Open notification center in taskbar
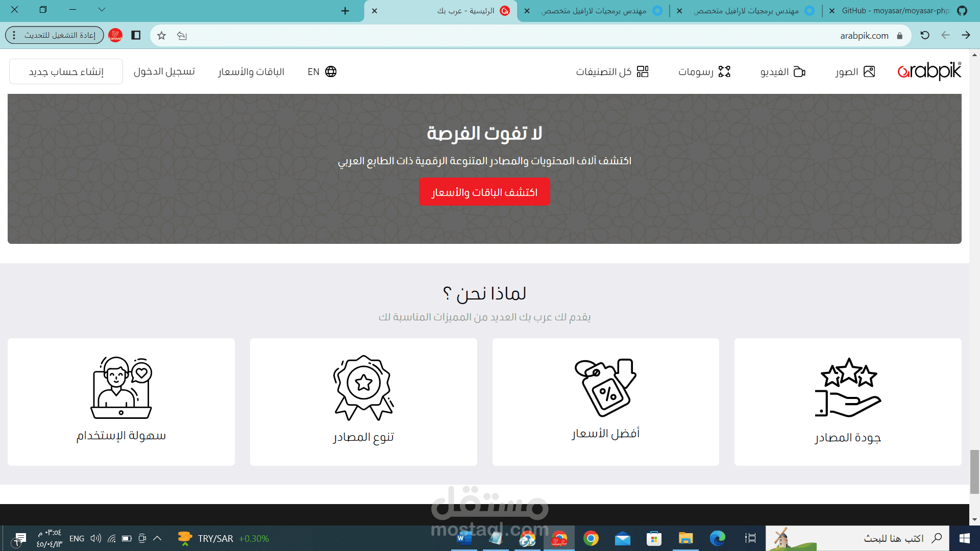The image size is (980, 551). click(x=20, y=538)
